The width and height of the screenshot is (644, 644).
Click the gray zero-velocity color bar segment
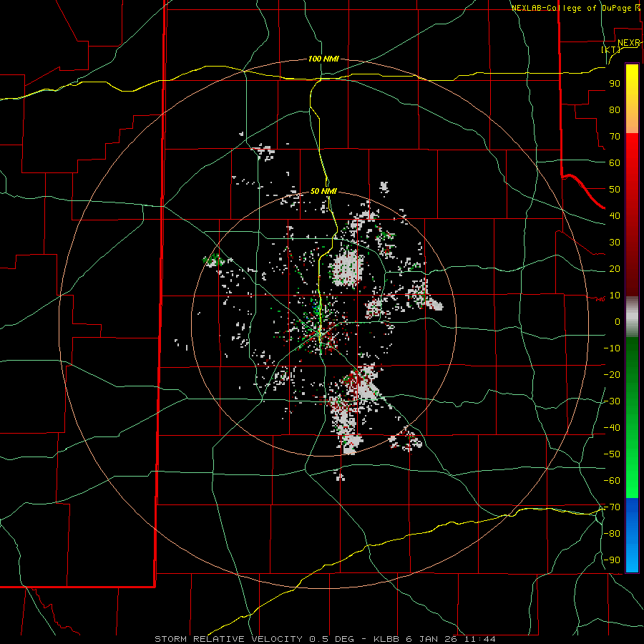pyautogui.click(x=632, y=317)
